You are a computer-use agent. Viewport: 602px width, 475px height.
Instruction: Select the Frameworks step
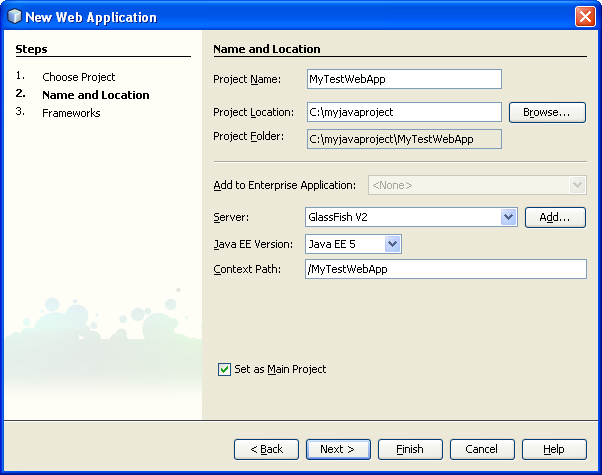pyautogui.click(x=71, y=113)
